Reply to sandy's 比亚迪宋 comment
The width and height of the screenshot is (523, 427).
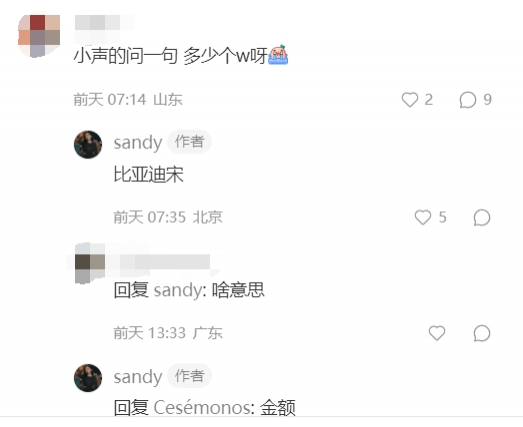point(482,218)
